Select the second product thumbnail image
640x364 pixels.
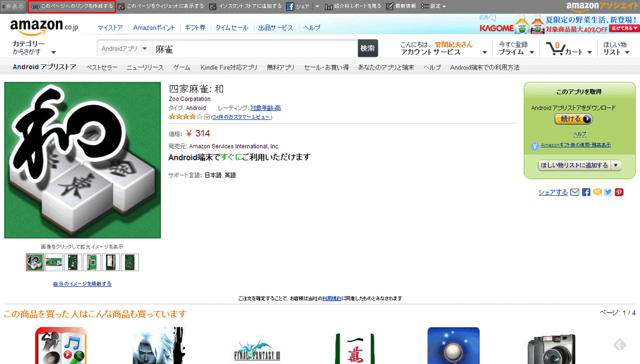[54, 262]
